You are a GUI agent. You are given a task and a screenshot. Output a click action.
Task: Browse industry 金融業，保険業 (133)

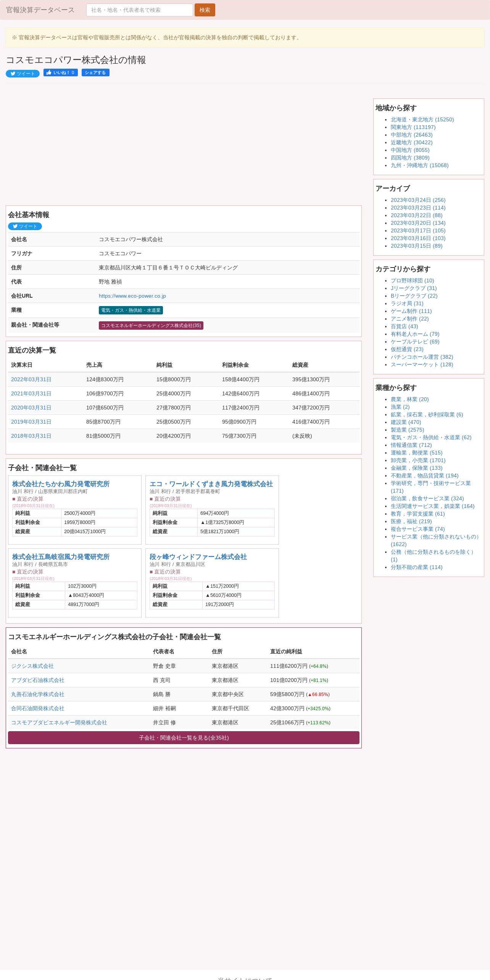pos(416,468)
